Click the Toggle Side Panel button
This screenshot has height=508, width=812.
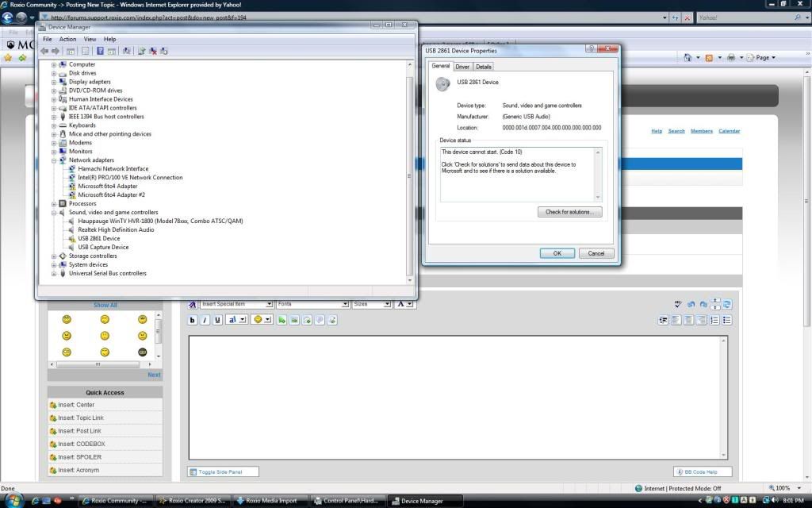tap(223, 472)
